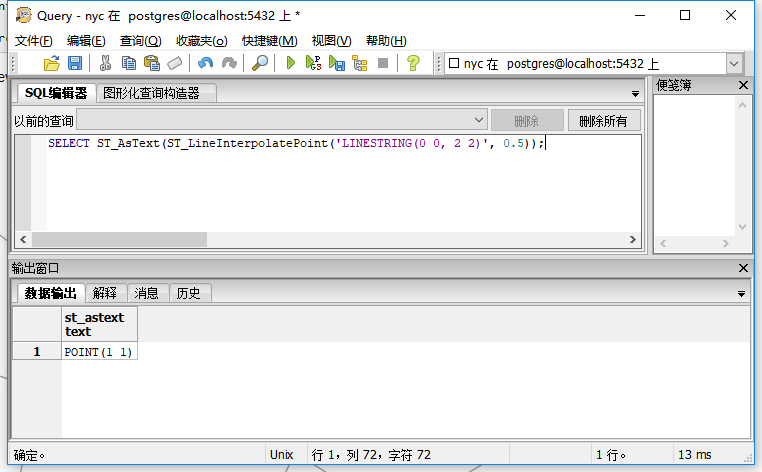Open the SQL editor tab list arrow

click(635, 94)
